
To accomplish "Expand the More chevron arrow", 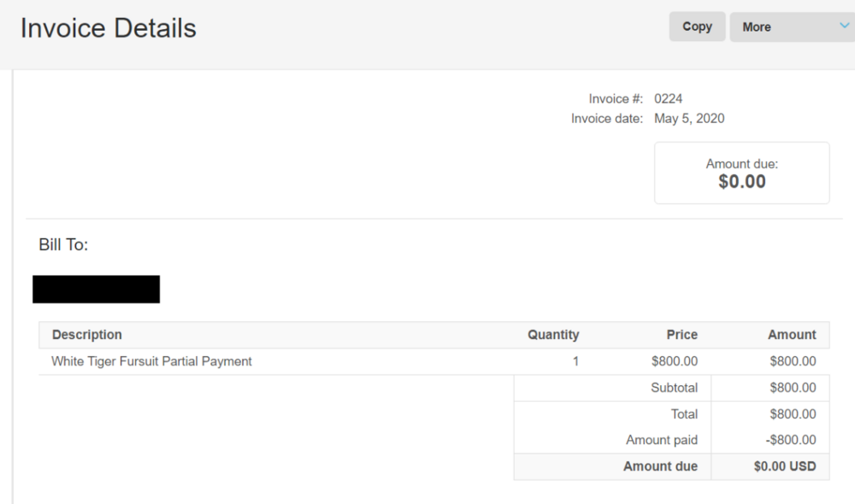I will (x=844, y=26).
